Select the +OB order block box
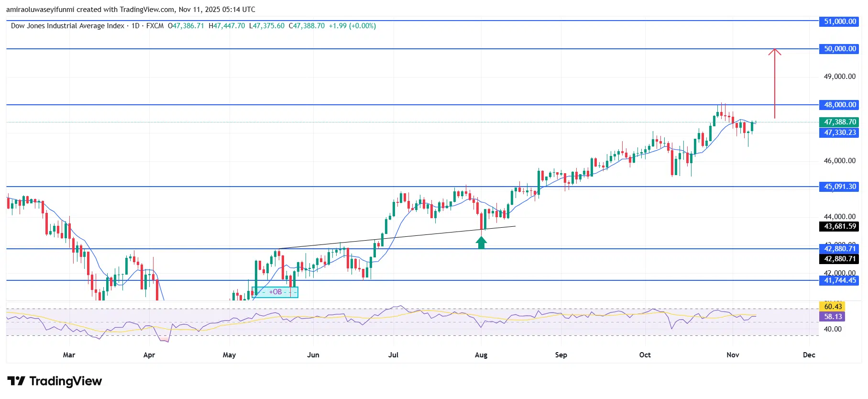The image size is (868, 399). coord(275,292)
